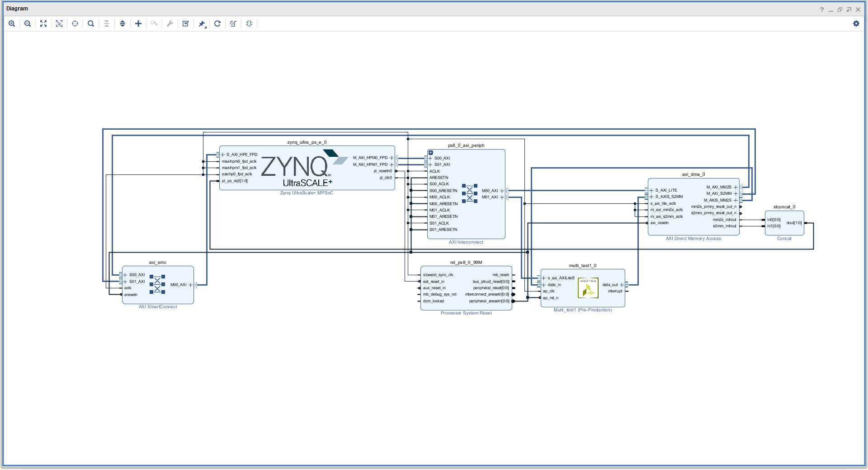The image size is (868, 470).
Task: Select the ZYNQ UltraSCALE+ logo block
Action: pos(304,168)
